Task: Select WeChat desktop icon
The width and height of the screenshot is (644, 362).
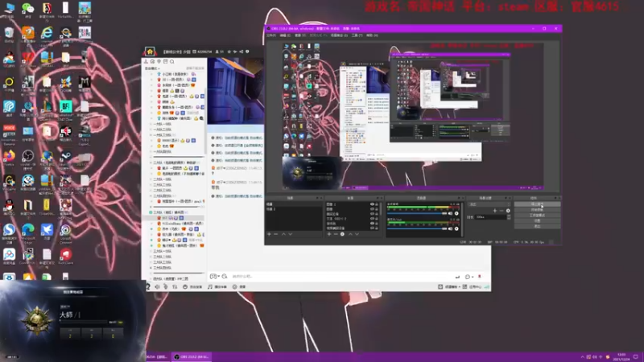Action: point(28,10)
